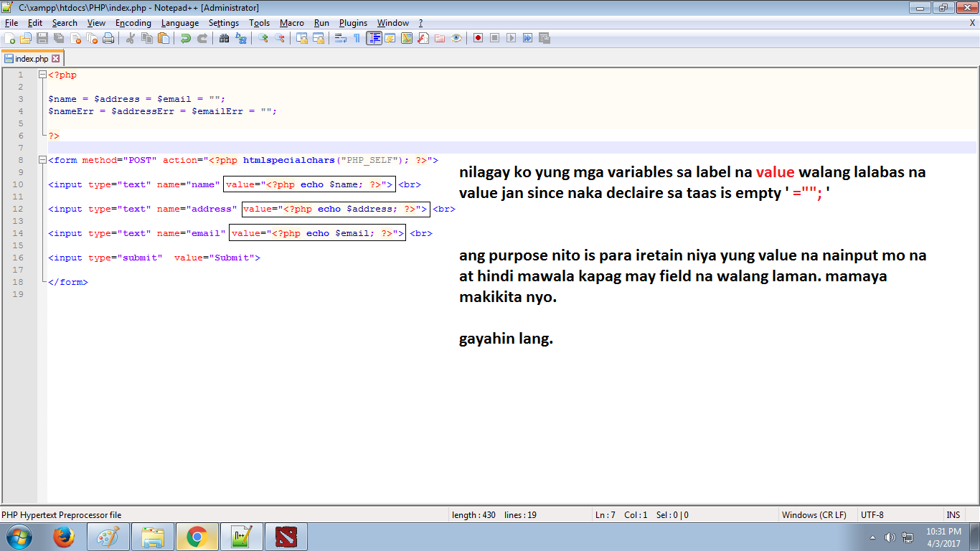Start recording a macro
The width and height of the screenshot is (980, 551).
[478, 39]
